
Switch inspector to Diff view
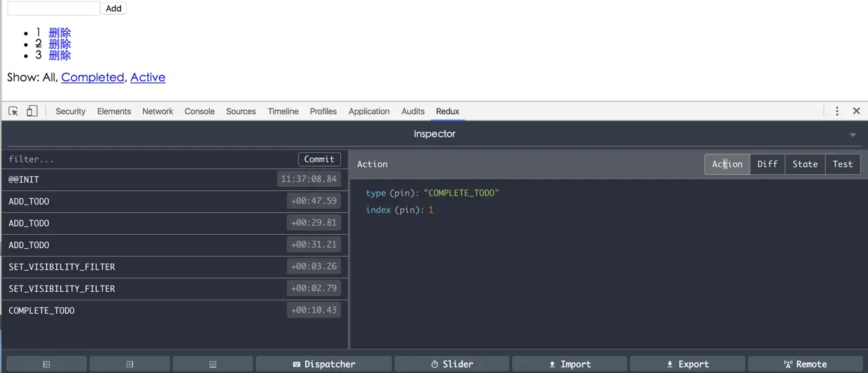pos(767,164)
